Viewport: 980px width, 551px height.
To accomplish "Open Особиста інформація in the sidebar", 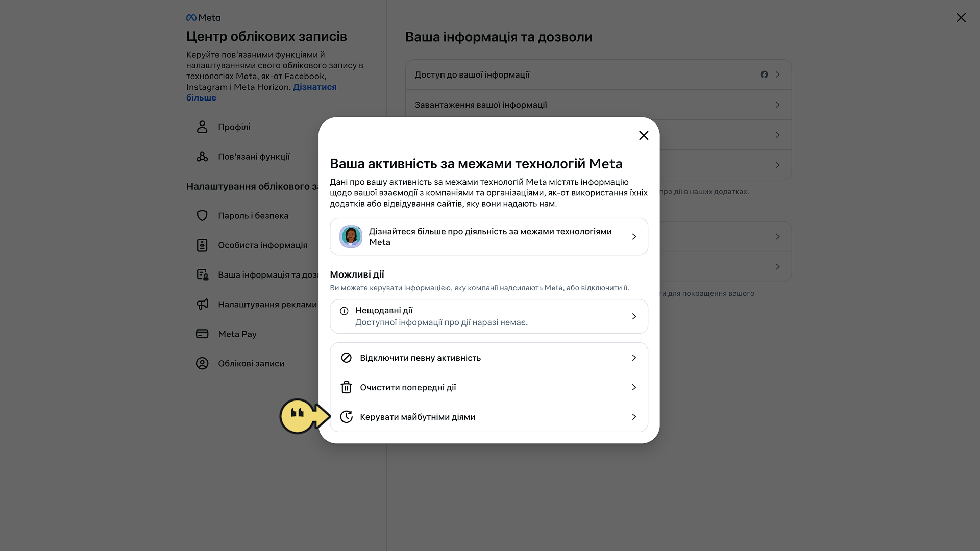I will [x=262, y=245].
